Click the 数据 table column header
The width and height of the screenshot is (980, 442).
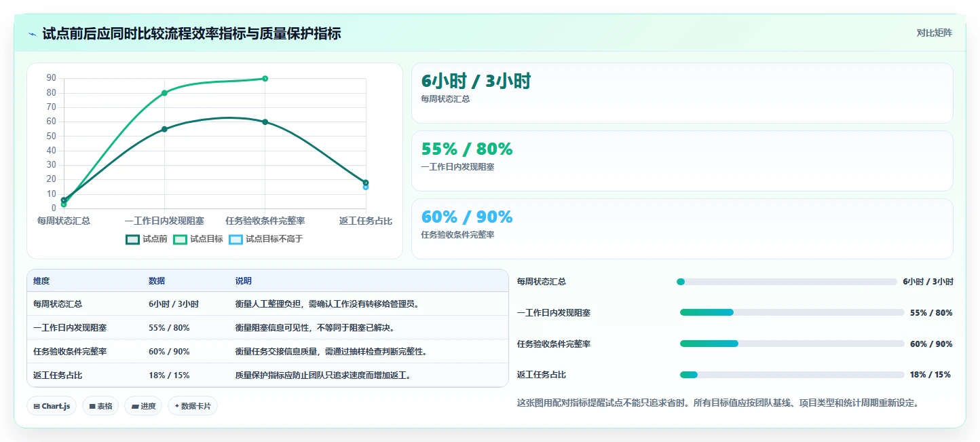coord(157,281)
